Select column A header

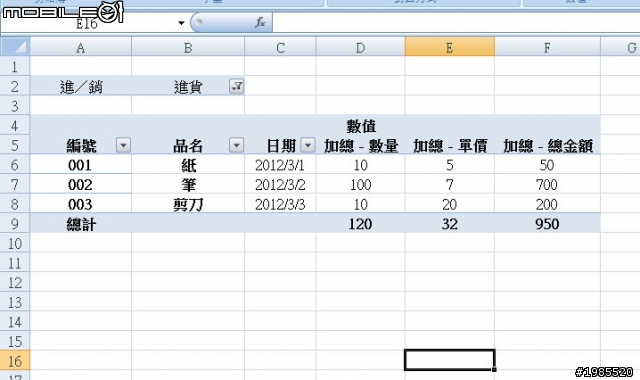point(80,47)
